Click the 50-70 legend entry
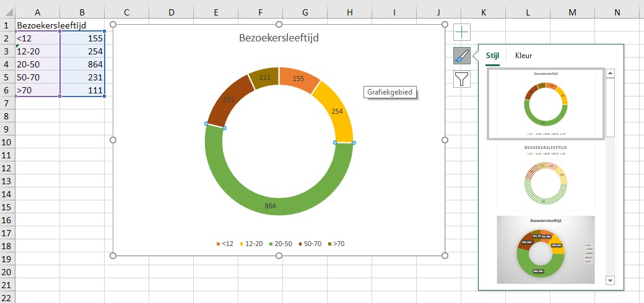Viewport: 644px width, 303px height. [310, 244]
